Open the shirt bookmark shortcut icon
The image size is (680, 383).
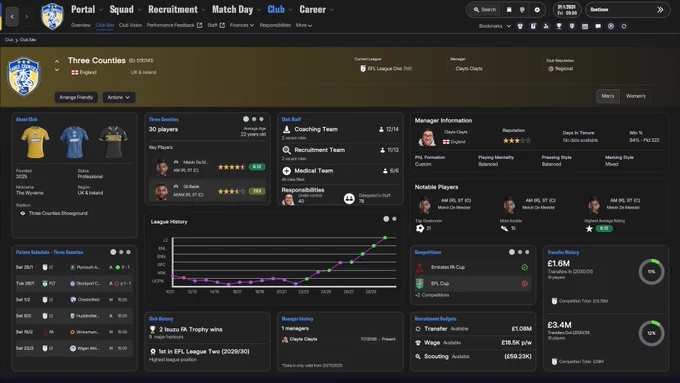(x=520, y=26)
